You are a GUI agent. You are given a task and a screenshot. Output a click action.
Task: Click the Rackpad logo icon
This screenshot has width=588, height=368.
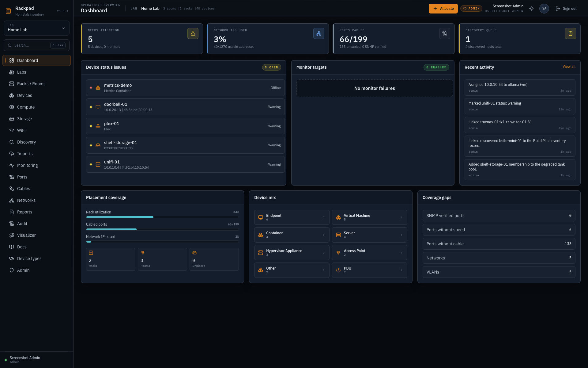[x=8, y=11]
